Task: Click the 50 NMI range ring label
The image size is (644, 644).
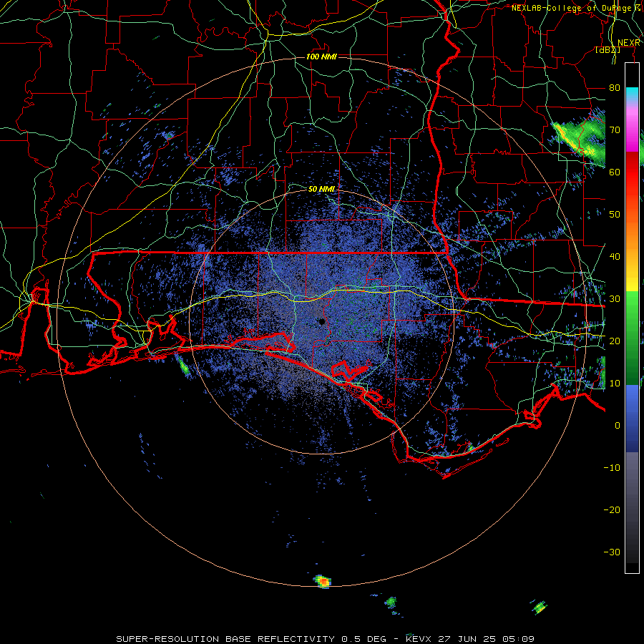Action: [x=321, y=190]
